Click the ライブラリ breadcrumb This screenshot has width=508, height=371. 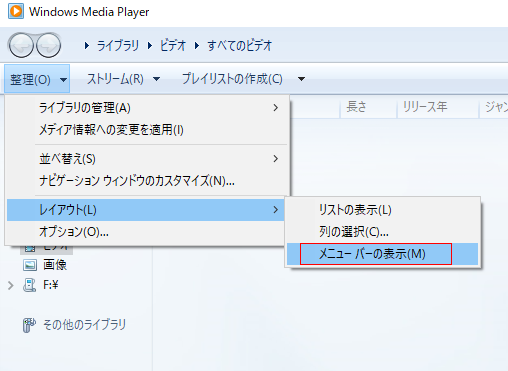tap(118, 45)
